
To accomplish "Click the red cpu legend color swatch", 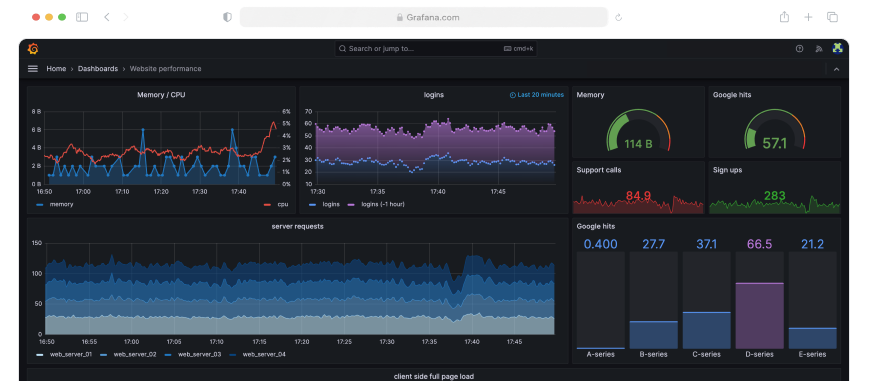I will tap(267, 205).
